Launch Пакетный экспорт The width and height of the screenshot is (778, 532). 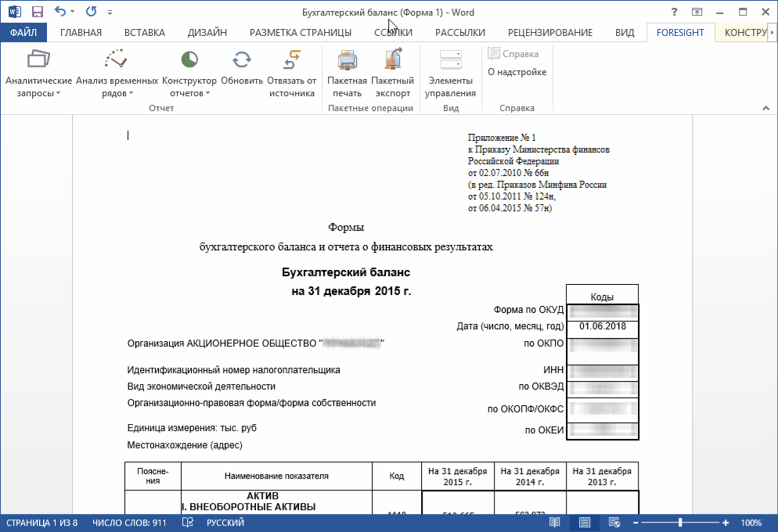pos(392,74)
